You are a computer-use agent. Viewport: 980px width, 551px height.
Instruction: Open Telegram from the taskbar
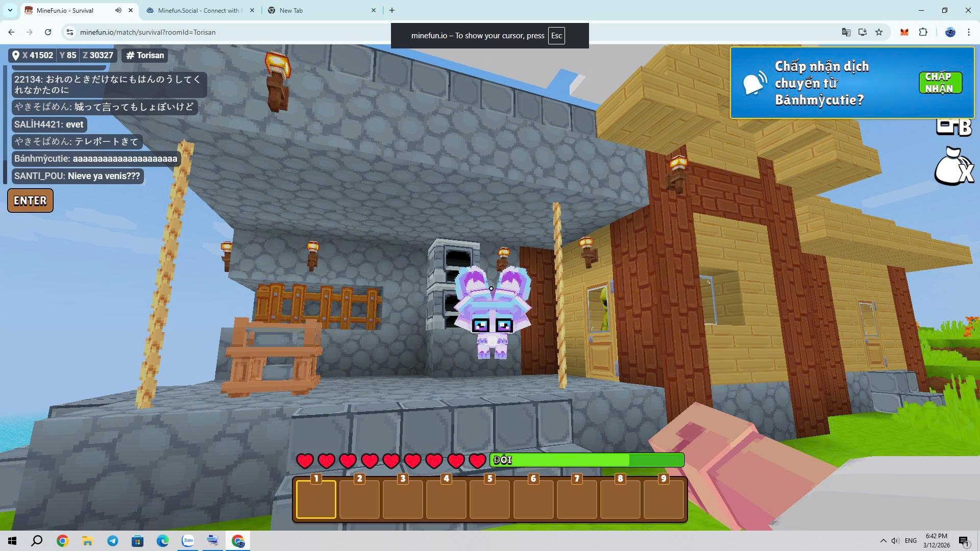pos(112,541)
